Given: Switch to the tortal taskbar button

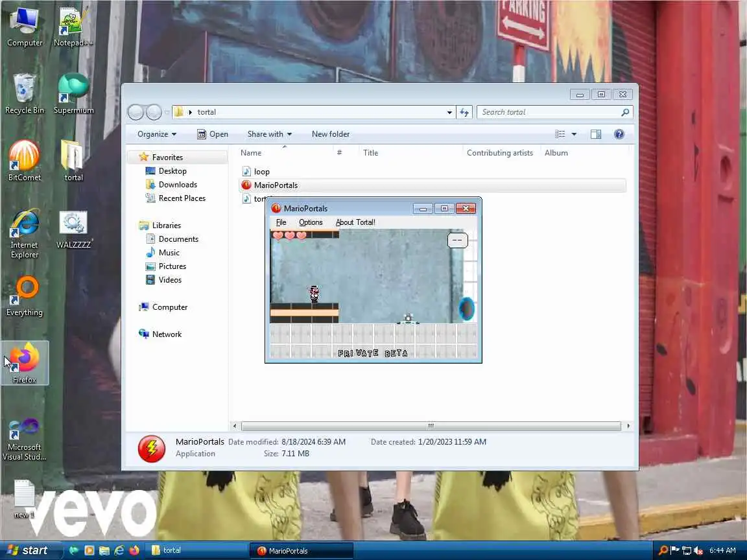Looking at the screenshot, I should pyautogui.click(x=195, y=550).
